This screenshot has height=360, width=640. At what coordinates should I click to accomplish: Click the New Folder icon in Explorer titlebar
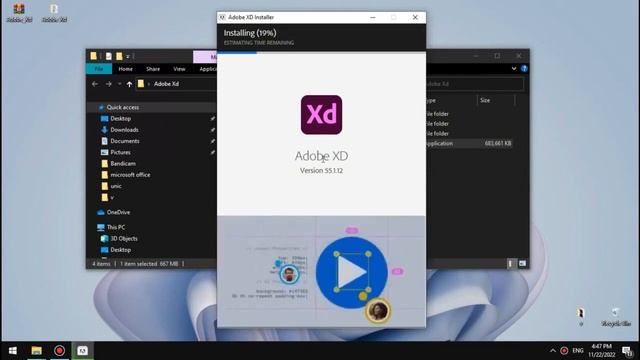pos(119,56)
